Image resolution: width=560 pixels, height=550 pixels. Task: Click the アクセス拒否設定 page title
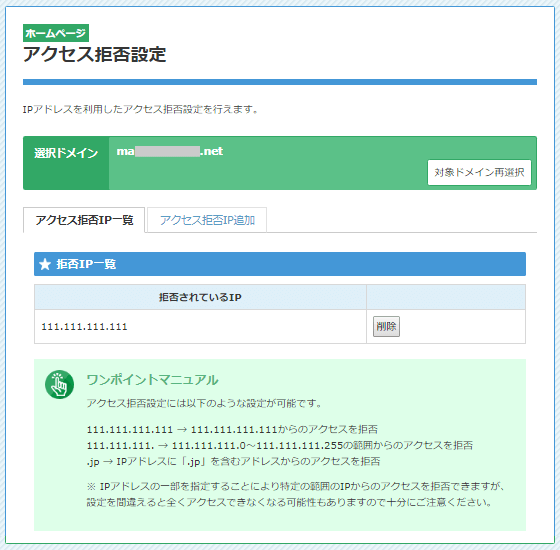pyautogui.click(x=95, y=55)
